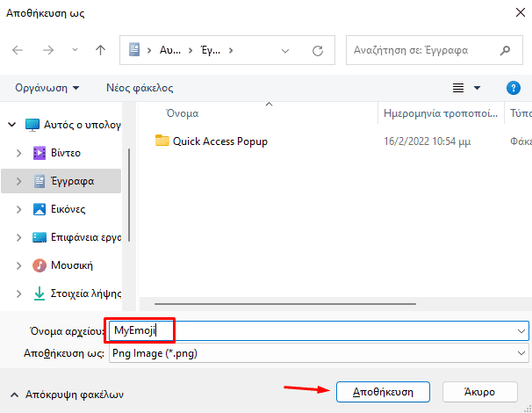Collapse the Αυτός ο υπολογιστής node
532x413 pixels.
click(x=11, y=125)
